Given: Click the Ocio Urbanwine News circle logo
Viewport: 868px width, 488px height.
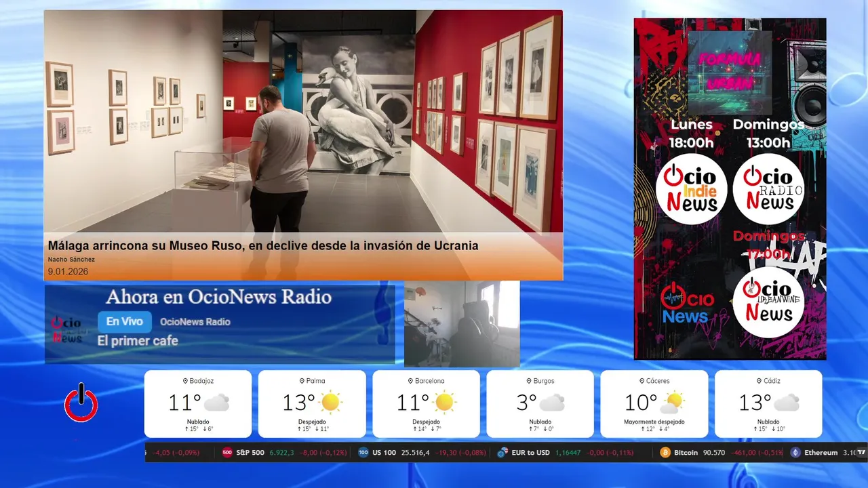Looking at the screenshot, I should tap(768, 302).
